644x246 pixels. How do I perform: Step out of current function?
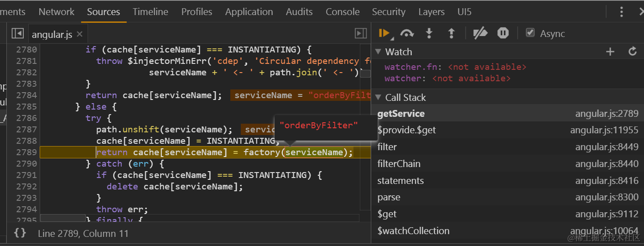pyautogui.click(x=452, y=33)
